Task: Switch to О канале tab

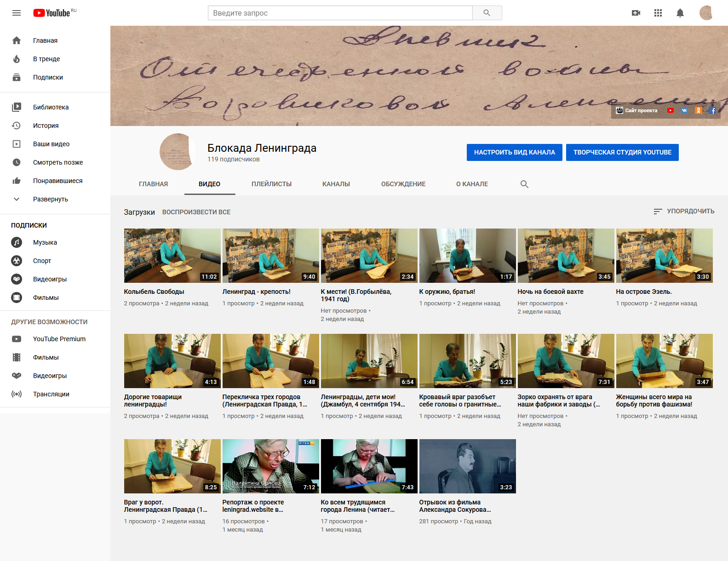Action: point(472,184)
